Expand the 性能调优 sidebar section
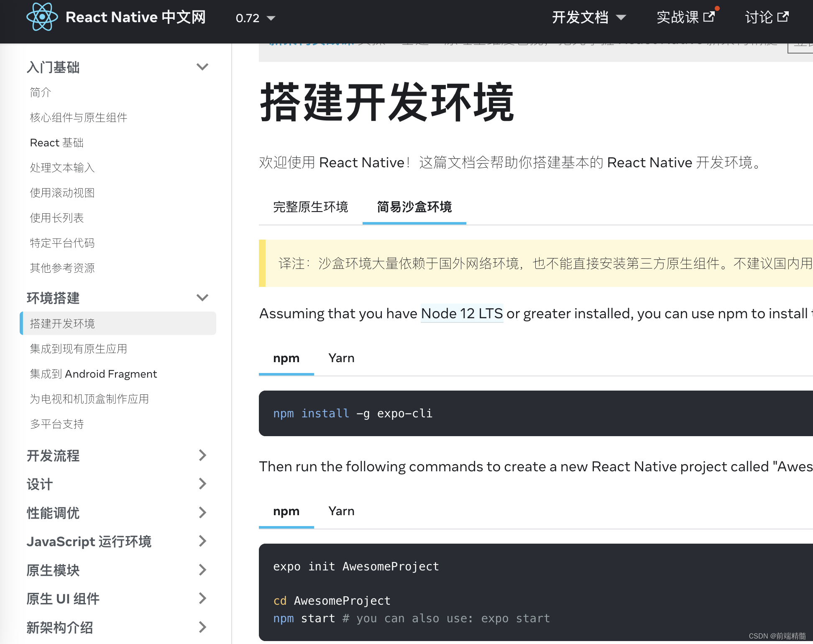 (x=202, y=513)
